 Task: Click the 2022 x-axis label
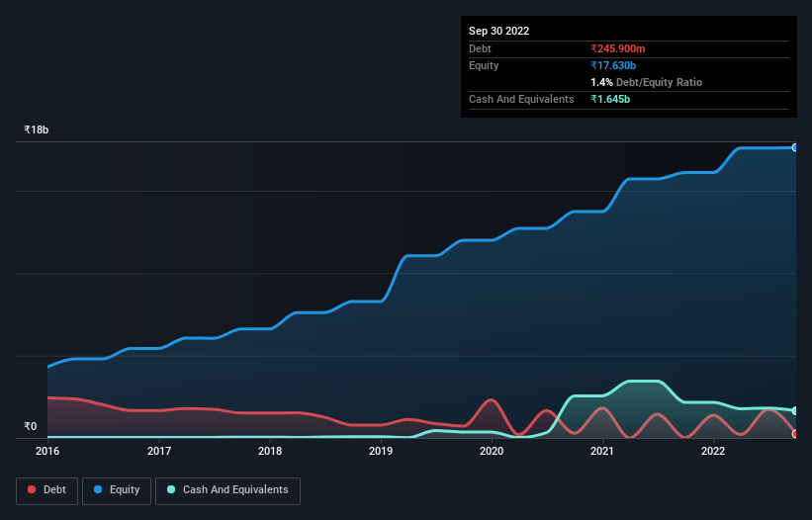coord(713,451)
